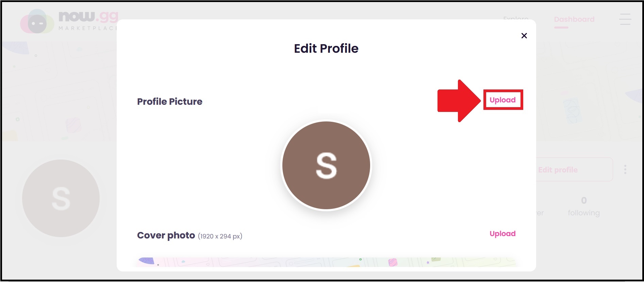Upload a new profile picture
Viewport: 644px width, 282px height.
click(502, 100)
